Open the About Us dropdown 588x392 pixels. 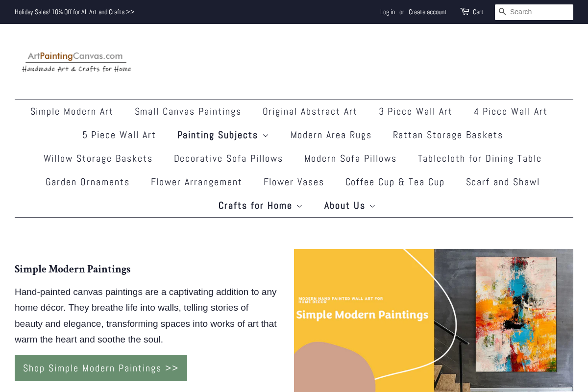point(349,205)
